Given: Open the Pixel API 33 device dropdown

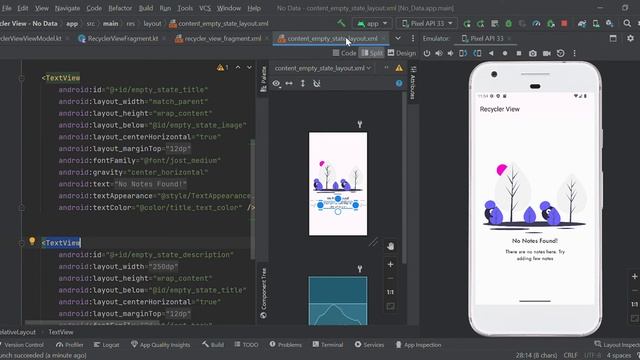Looking at the screenshot, I should 427,24.
